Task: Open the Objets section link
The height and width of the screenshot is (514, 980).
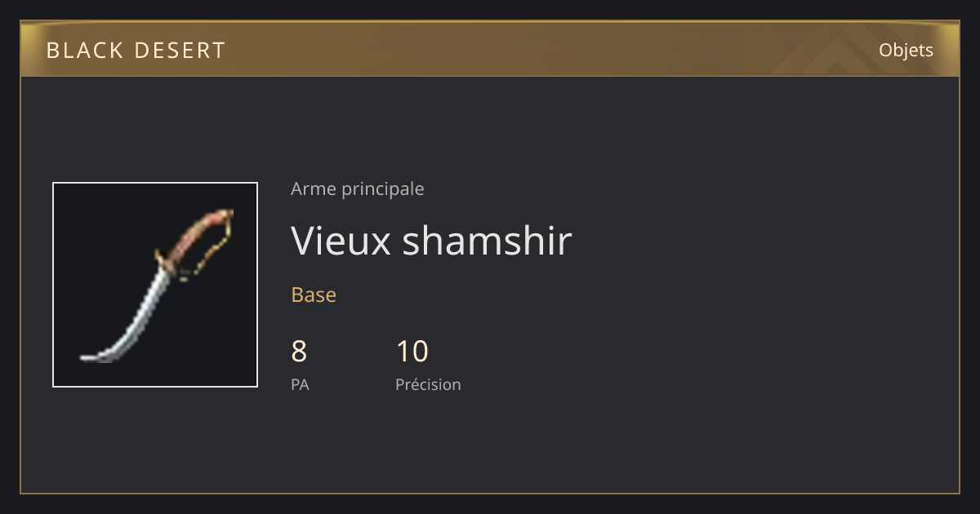Action: click(x=906, y=50)
